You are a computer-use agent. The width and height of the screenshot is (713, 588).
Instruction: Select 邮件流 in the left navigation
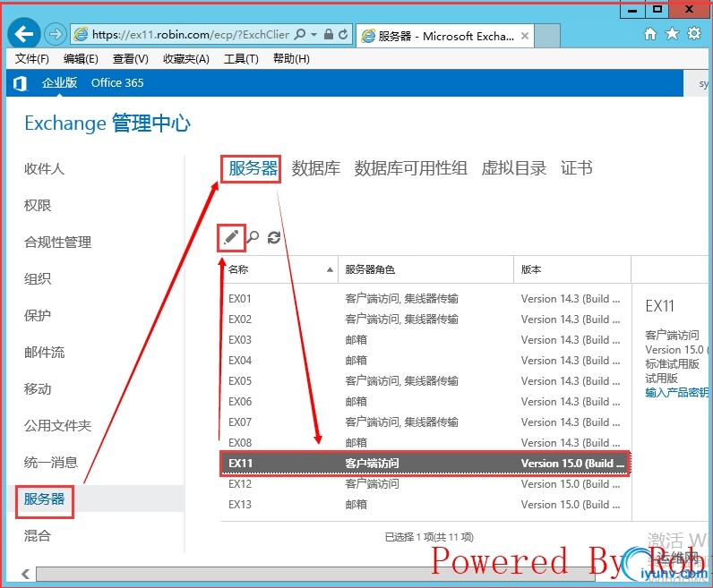[x=44, y=352]
